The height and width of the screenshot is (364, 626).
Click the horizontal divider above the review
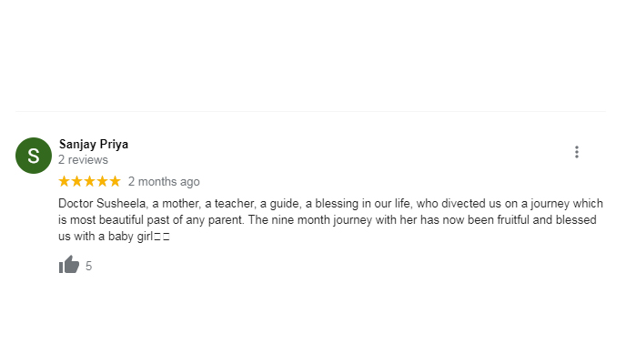(x=310, y=111)
